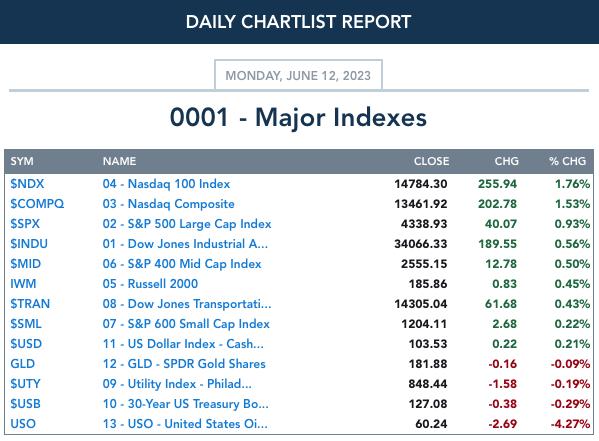Open S&P 600 Small Cap Index link
This screenshot has height=441, width=599.
click(186, 324)
